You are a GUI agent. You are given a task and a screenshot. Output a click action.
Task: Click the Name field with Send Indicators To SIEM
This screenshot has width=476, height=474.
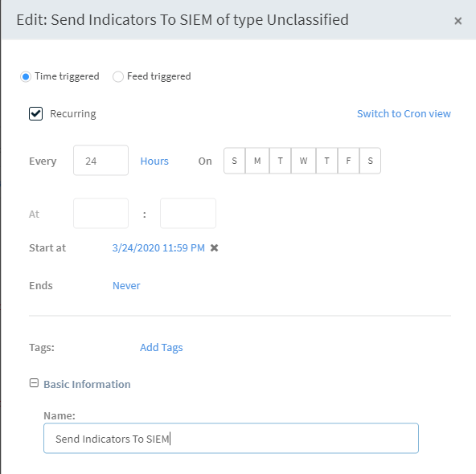tap(231, 438)
